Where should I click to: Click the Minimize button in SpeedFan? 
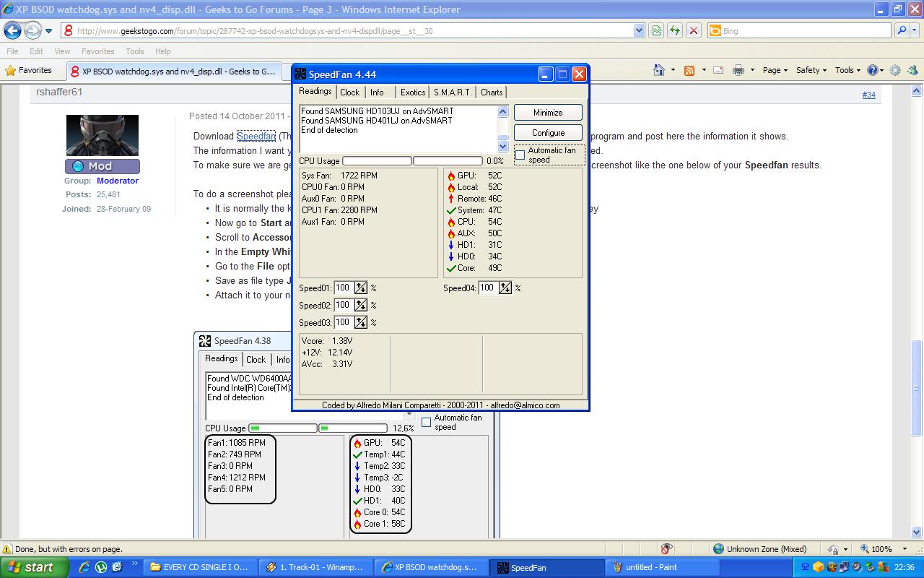point(548,113)
